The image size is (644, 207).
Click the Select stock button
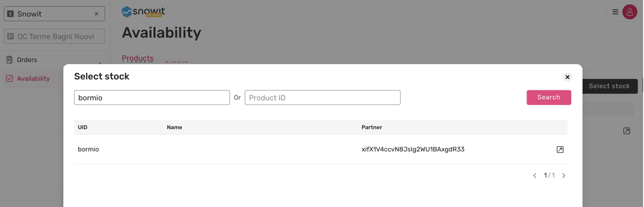tap(609, 86)
